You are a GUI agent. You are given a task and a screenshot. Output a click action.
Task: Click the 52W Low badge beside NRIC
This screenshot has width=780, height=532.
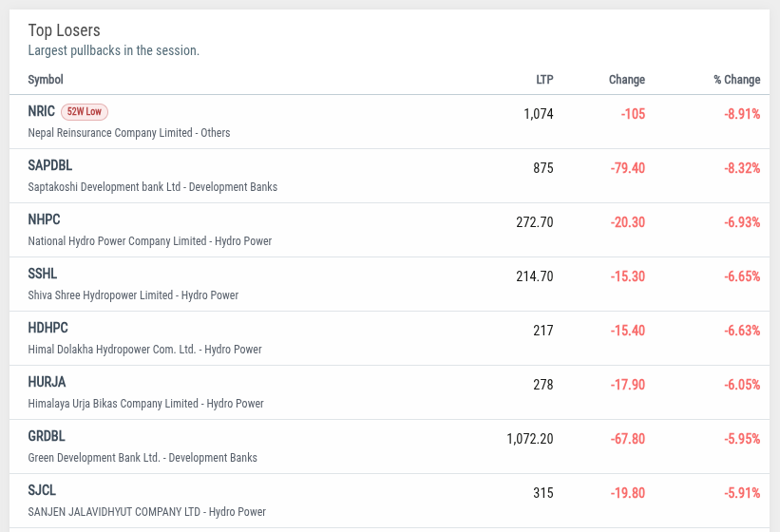coord(84,111)
